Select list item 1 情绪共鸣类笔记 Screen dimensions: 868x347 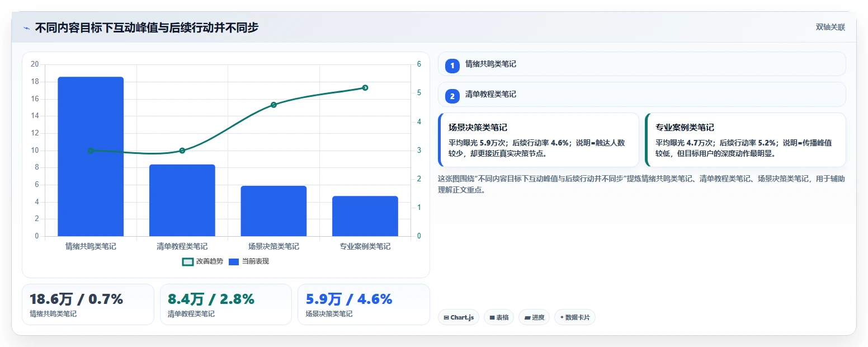[x=642, y=64]
